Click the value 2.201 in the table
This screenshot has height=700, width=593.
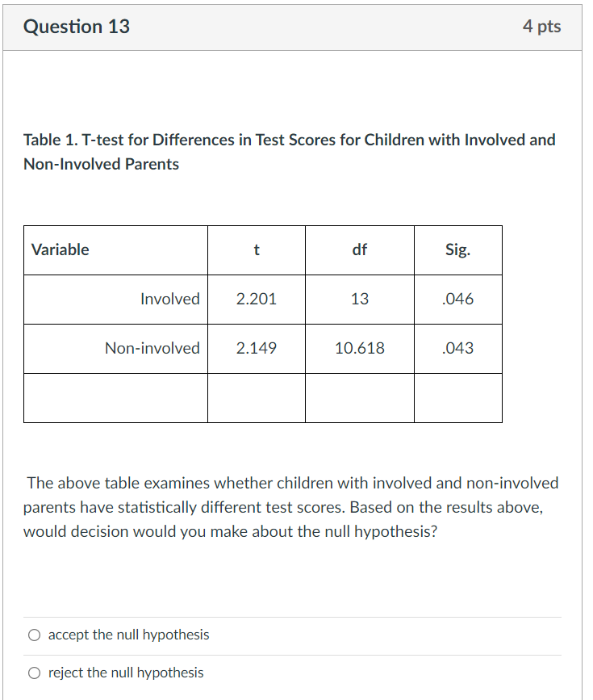click(256, 299)
